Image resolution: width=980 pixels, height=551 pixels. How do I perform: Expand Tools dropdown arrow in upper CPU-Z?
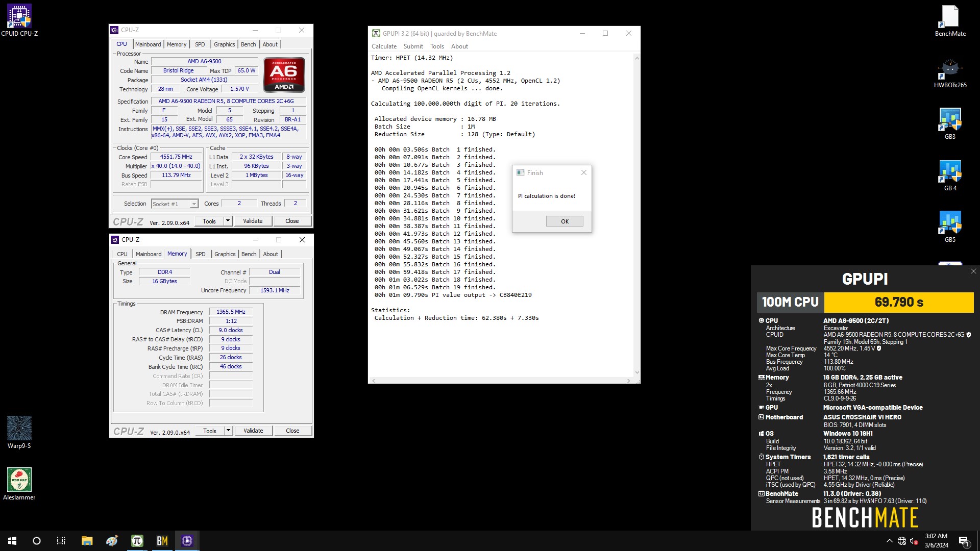coord(228,221)
